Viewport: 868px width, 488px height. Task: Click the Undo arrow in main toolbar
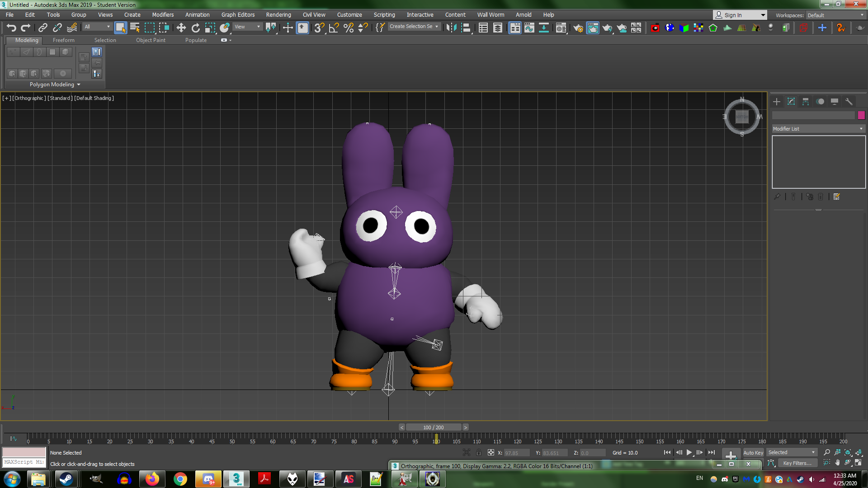(x=11, y=28)
